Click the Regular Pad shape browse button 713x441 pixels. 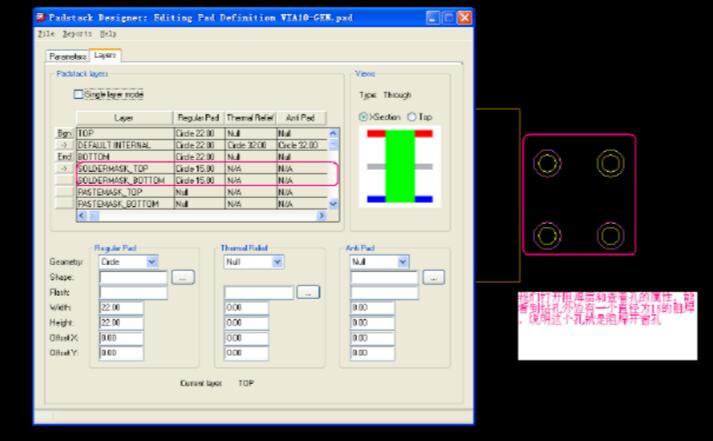[x=183, y=277]
